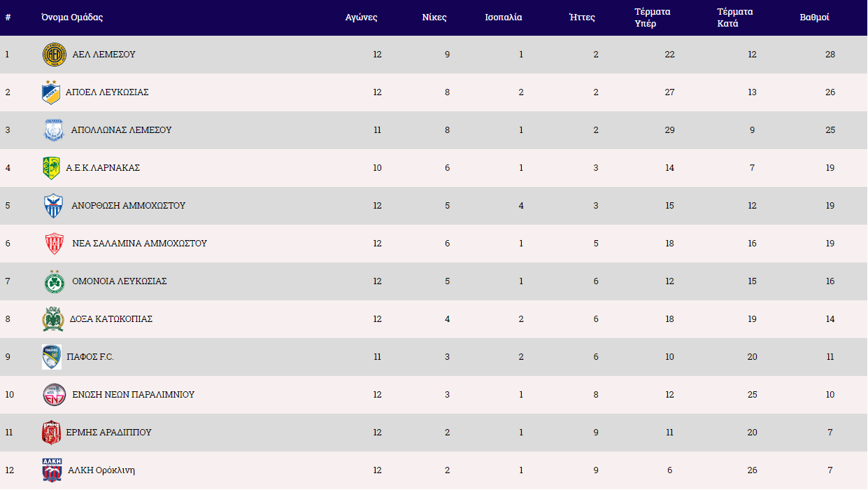
Task: Click ΑΝΟΡΘΩΣΗ draws value 4
Action: pyautogui.click(x=521, y=206)
